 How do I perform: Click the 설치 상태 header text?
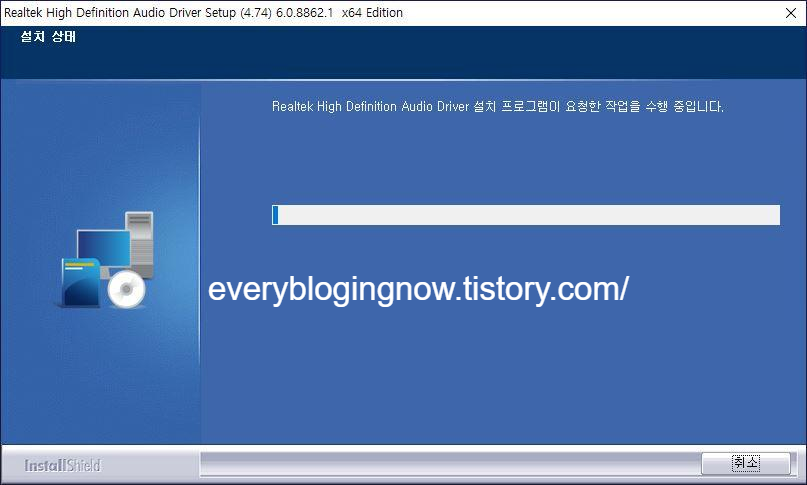click(x=48, y=37)
